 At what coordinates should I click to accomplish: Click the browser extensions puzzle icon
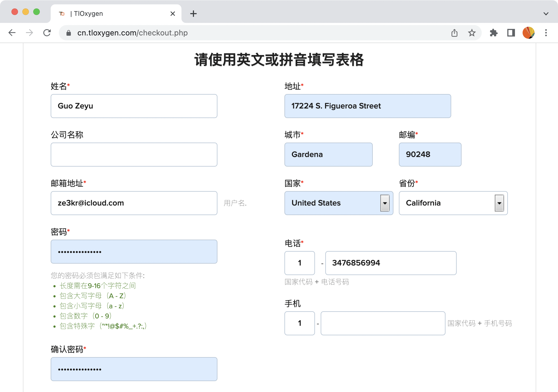[x=493, y=33]
